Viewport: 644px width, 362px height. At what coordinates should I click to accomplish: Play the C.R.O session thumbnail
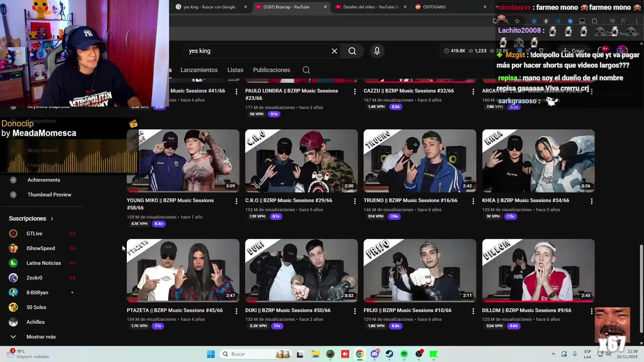pyautogui.click(x=301, y=161)
